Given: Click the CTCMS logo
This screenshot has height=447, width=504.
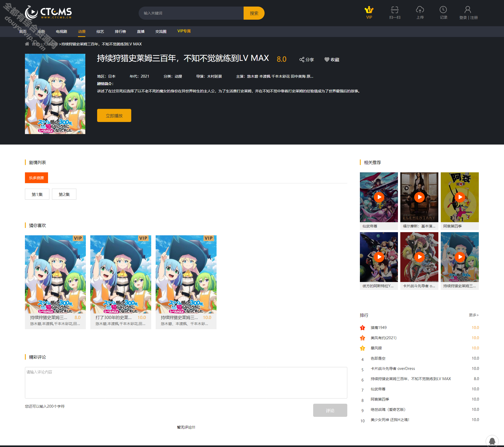Looking at the screenshot, I should point(48,12).
